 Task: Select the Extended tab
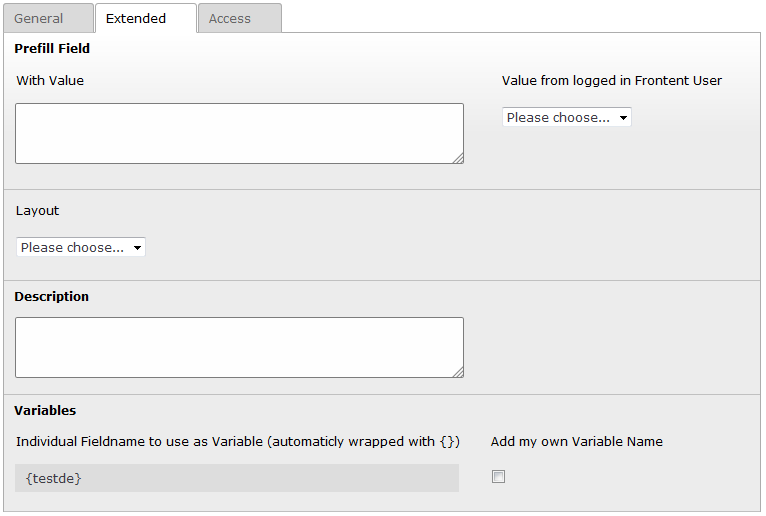coord(136,18)
